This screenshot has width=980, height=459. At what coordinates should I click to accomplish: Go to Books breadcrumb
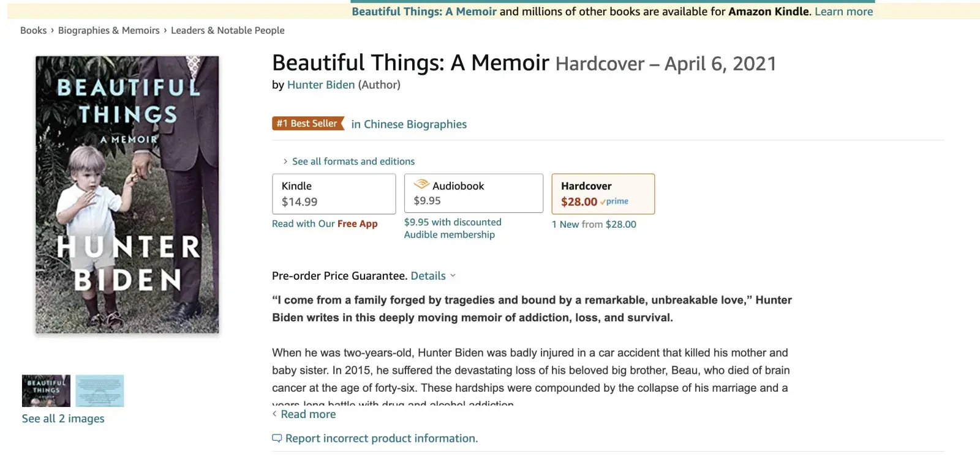(x=33, y=31)
